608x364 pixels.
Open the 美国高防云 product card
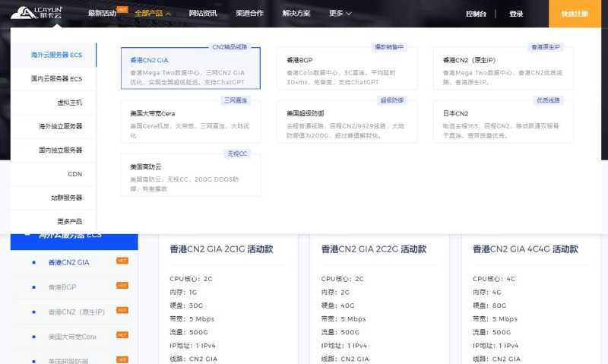coord(191,176)
